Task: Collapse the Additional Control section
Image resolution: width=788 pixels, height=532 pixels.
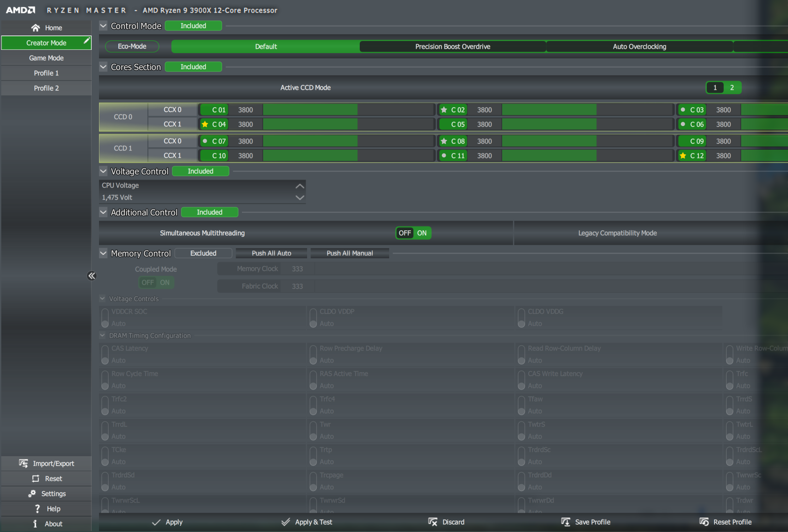Action: tap(103, 212)
